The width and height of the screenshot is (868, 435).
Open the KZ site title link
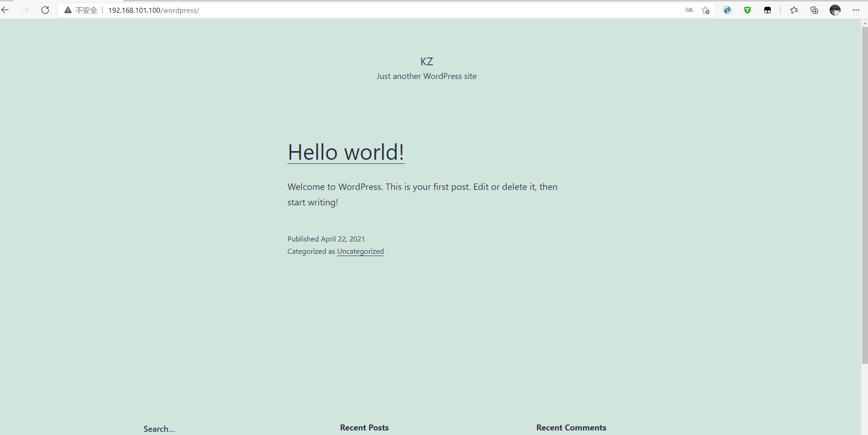tap(426, 62)
